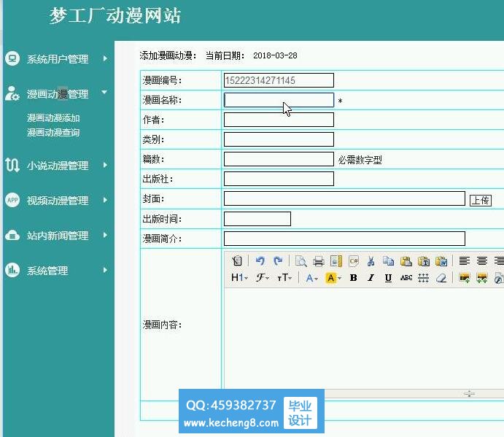Click the cut scissors icon

[371, 260]
